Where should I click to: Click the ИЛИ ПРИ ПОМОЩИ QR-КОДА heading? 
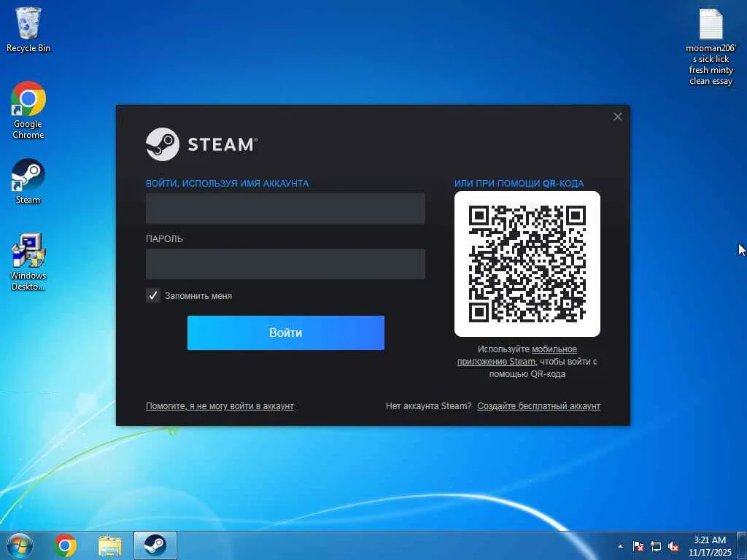click(519, 183)
